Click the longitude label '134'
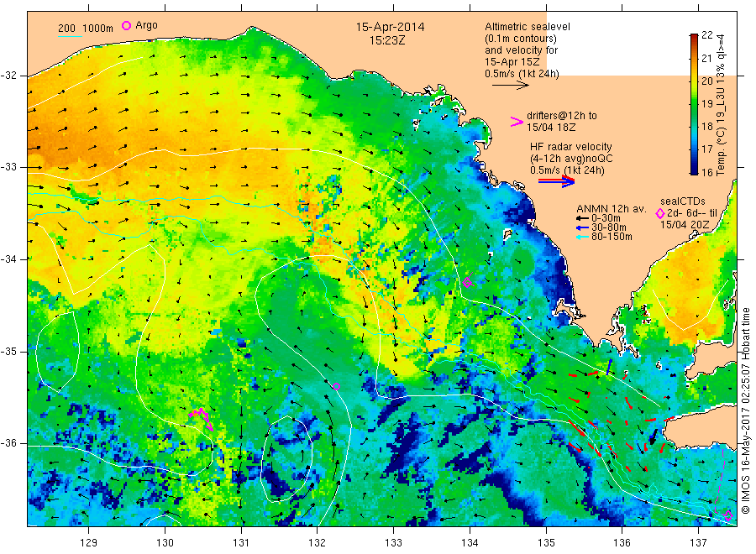This screenshot has height=554, width=756. (470, 542)
